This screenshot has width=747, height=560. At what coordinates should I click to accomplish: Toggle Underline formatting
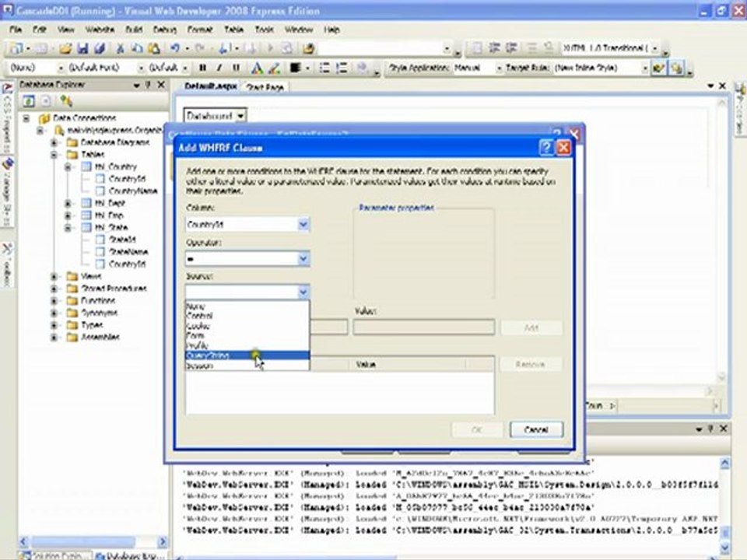[236, 68]
